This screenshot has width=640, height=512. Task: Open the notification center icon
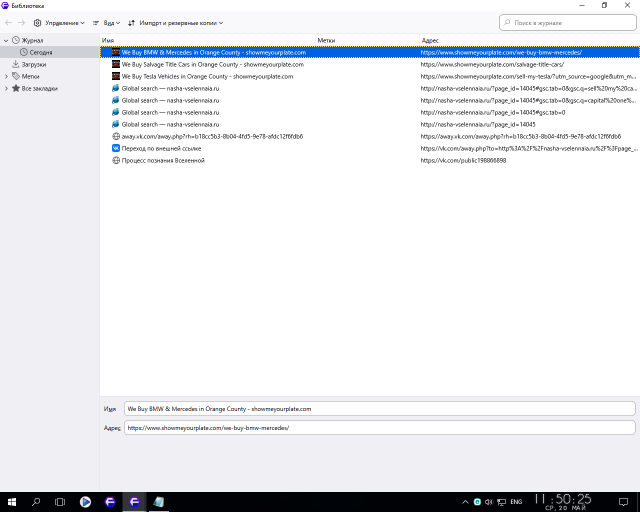click(623, 502)
